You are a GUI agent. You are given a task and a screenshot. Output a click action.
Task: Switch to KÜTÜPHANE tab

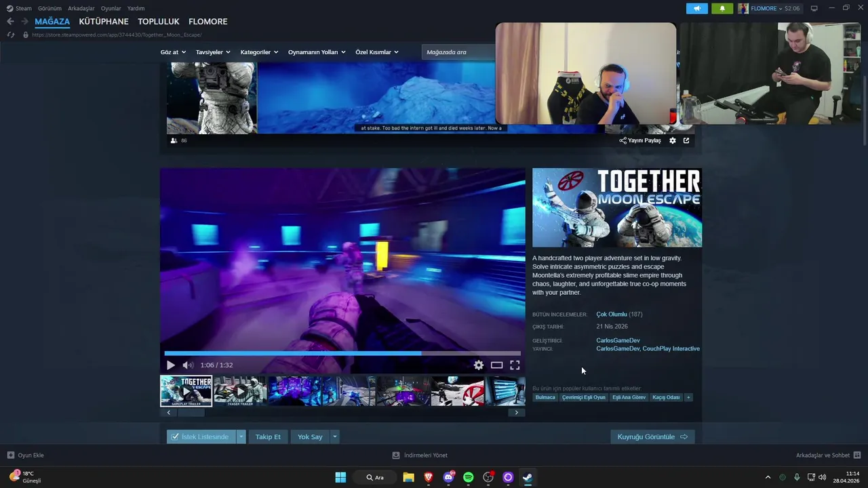pos(104,22)
